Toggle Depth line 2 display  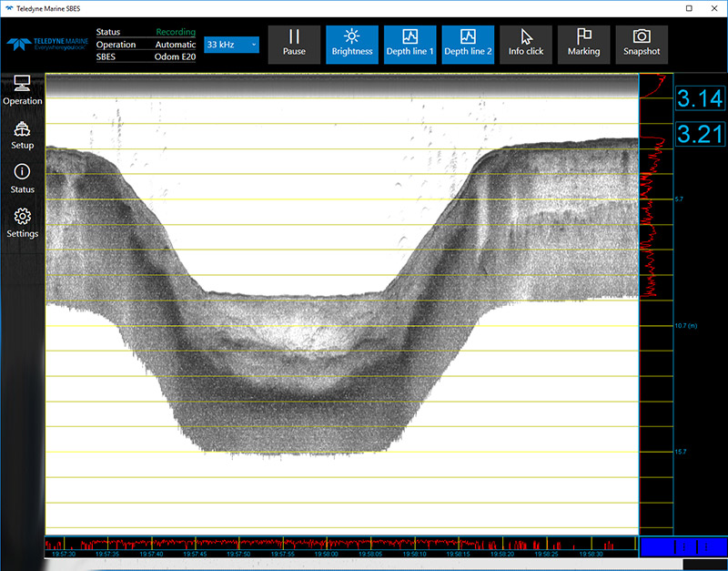pyautogui.click(x=468, y=44)
